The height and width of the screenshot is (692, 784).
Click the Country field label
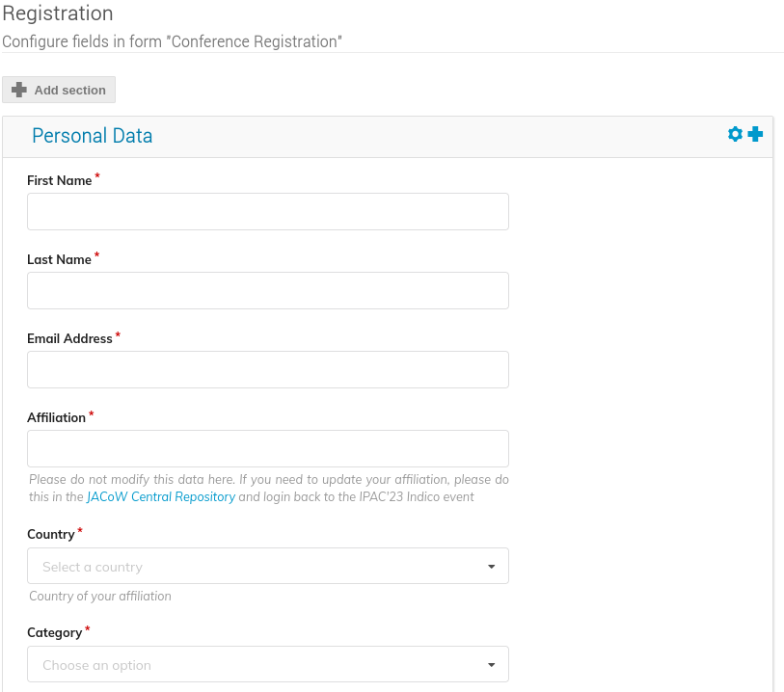(51, 535)
